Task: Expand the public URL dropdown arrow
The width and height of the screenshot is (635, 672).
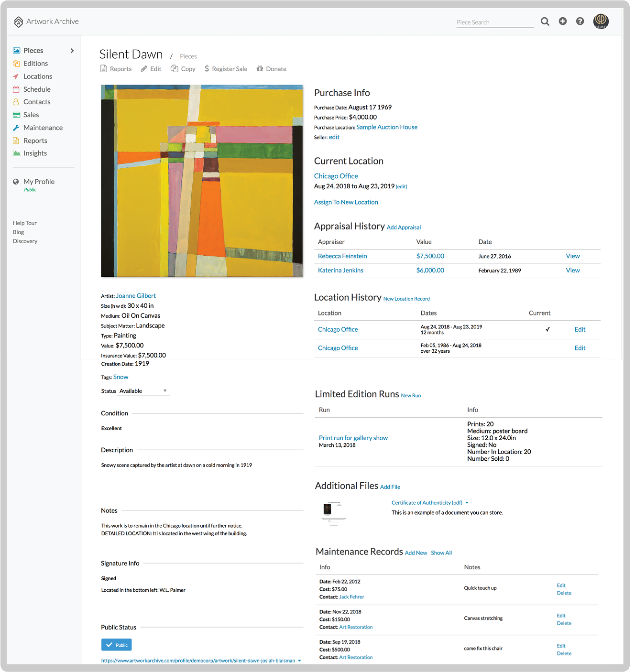Action: (300, 661)
